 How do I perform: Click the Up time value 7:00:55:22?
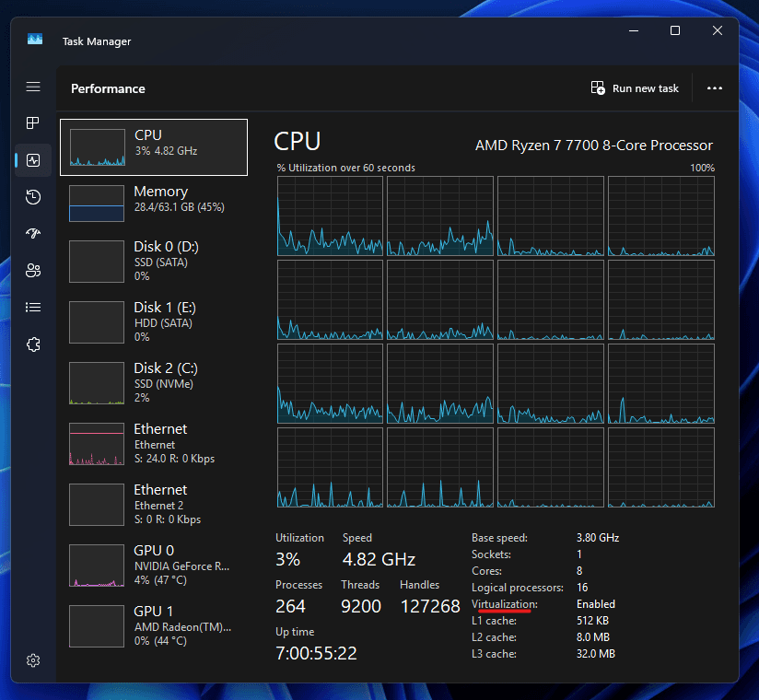coord(316,653)
